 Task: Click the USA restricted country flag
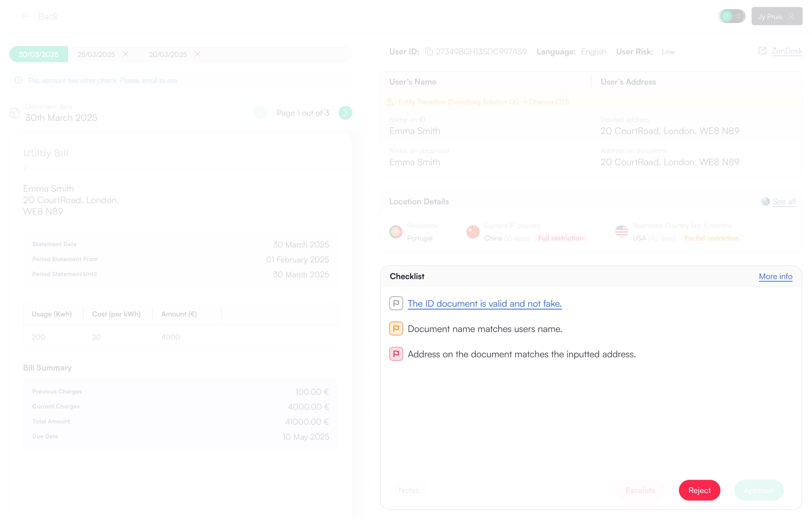pyautogui.click(x=622, y=232)
